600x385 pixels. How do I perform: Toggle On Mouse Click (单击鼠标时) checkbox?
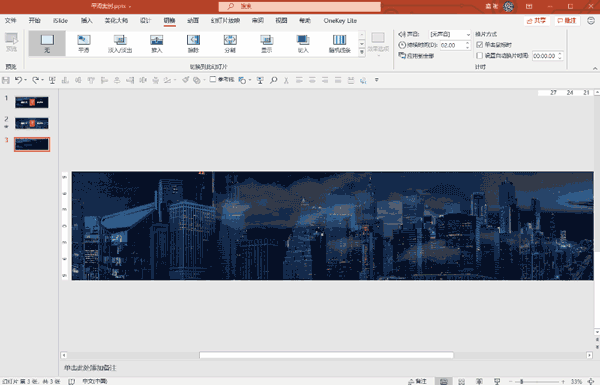pos(479,45)
